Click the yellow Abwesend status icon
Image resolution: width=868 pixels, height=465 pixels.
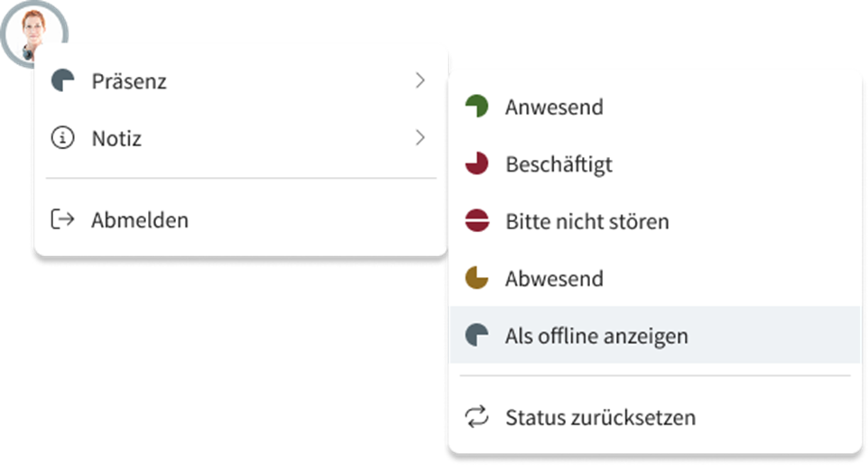[476, 278]
